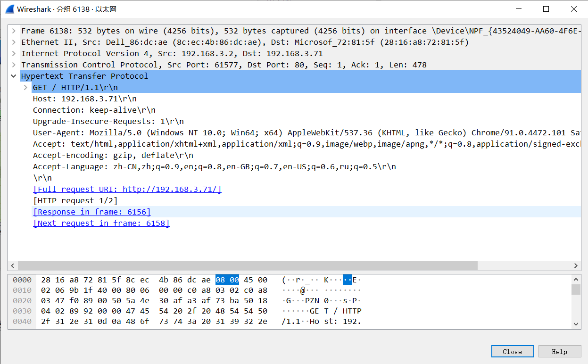
Task: Select the Accept-Encoding: gzip line
Action: (x=113, y=155)
